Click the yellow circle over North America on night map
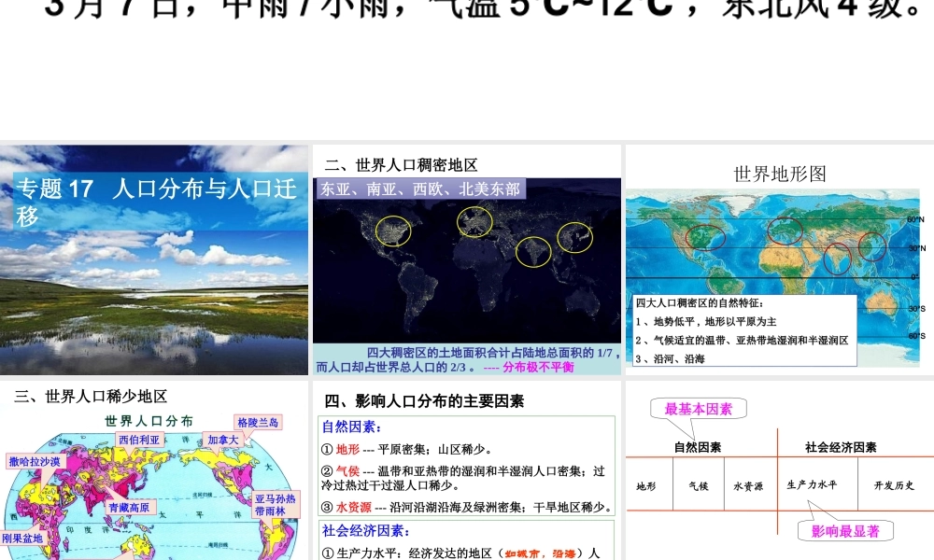Screen dimensions: 934x560 pyautogui.click(x=393, y=231)
